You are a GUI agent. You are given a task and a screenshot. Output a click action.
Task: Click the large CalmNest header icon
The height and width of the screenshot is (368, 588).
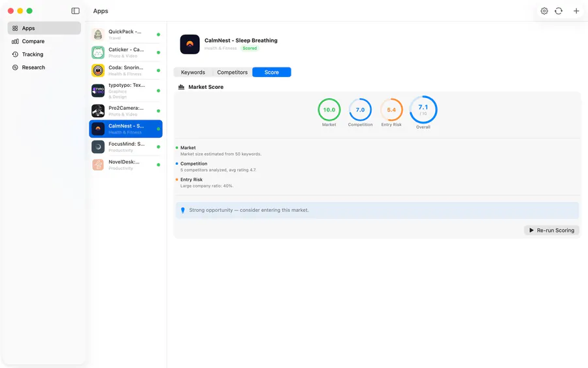[x=189, y=44]
